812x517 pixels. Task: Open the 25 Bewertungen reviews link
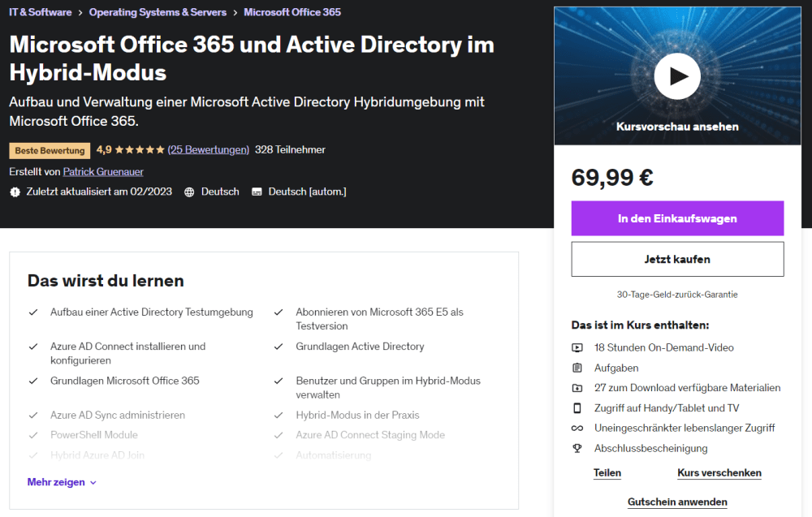coord(209,149)
